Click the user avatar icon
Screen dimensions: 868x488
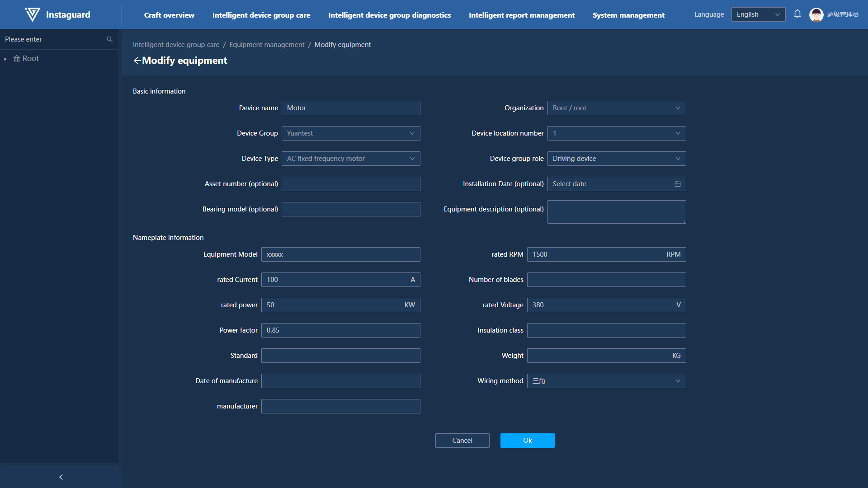(x=816, y=14)
